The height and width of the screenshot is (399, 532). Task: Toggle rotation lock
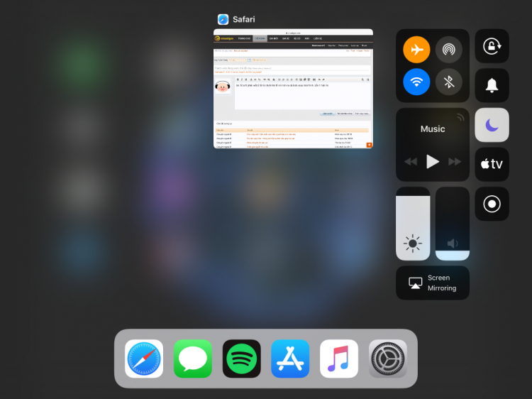[x=492, y=46]
